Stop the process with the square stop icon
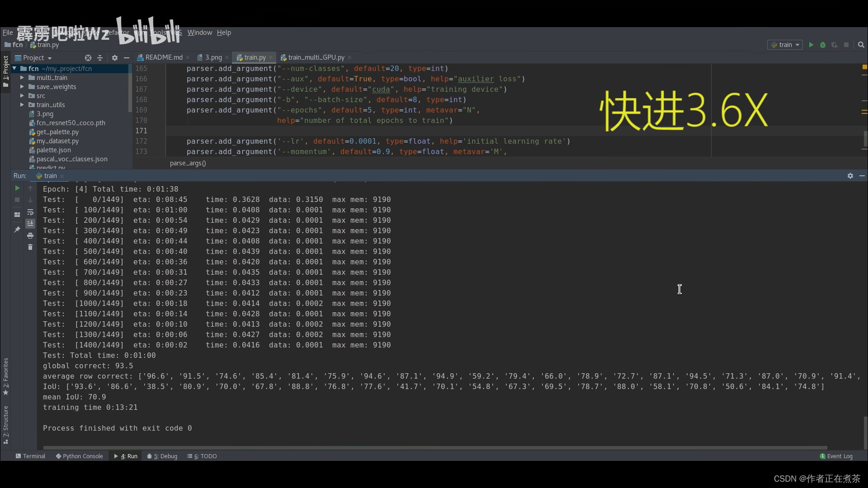The width and height of the screenshot is (868, 488). click(17, 200)
